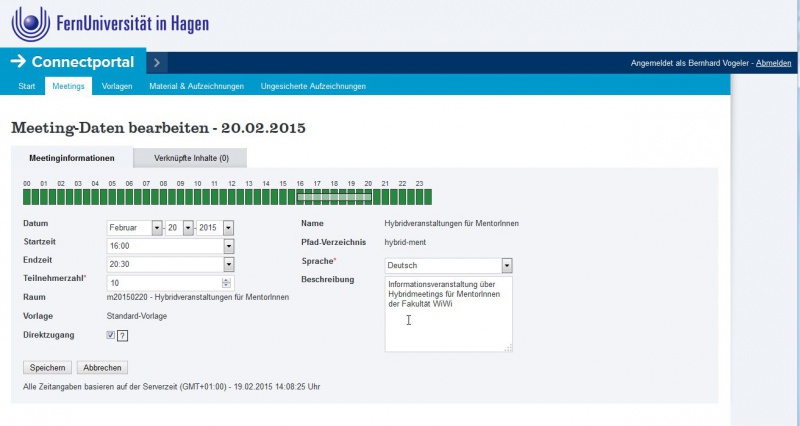Click the Speichern button
Image resolution: width=800 pixels, height=426 pixels.
coord(47,367)
